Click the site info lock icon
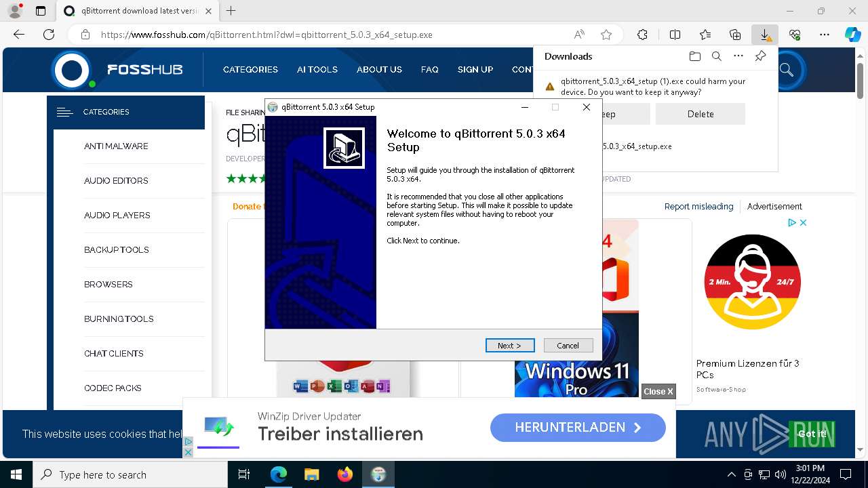The height and width of the screenshot is (488, 868). pyautogui.click(x=85, y=35)
